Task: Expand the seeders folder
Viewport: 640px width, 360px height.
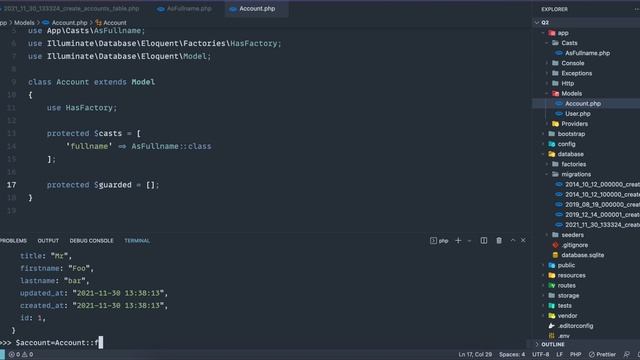Action: pyautogui.click(x=572, y=235)
